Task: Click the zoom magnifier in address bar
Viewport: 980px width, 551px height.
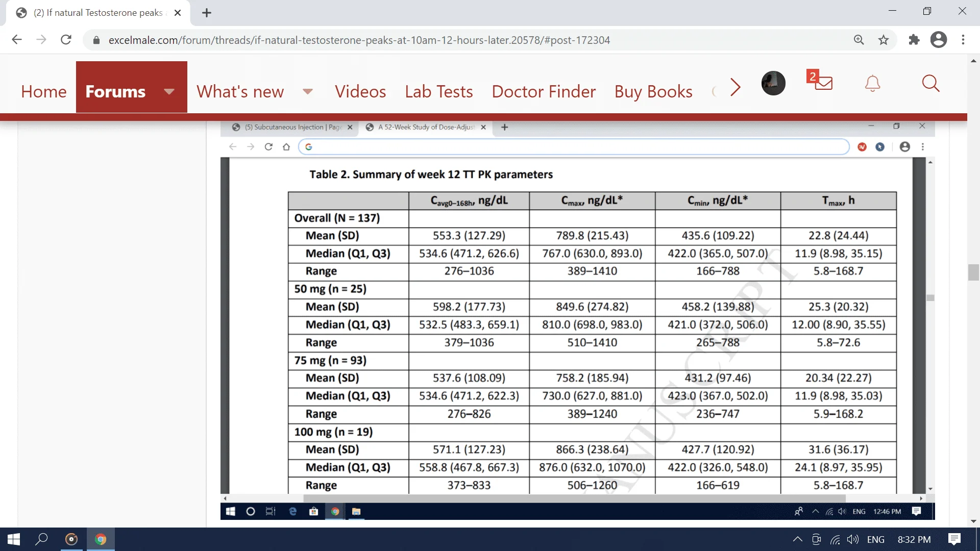Action: (x=859, y=40)
